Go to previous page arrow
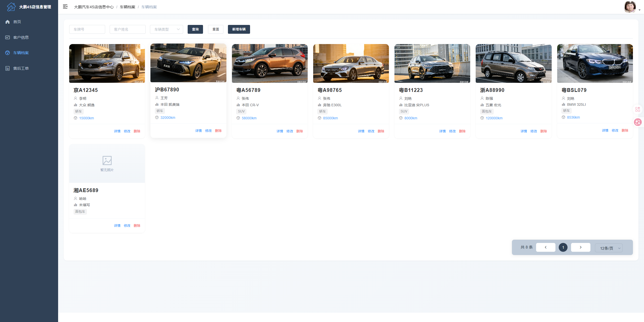This screenshot has width=644, height=322. (546, 247)
